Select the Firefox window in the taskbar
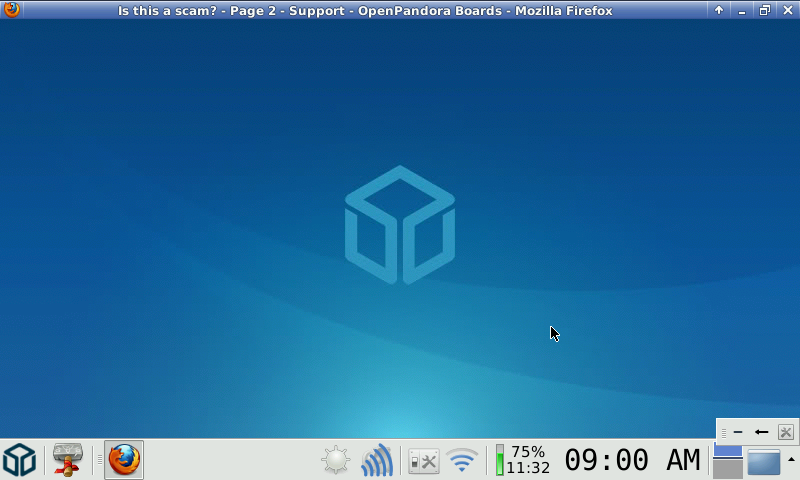 (124, 460)
